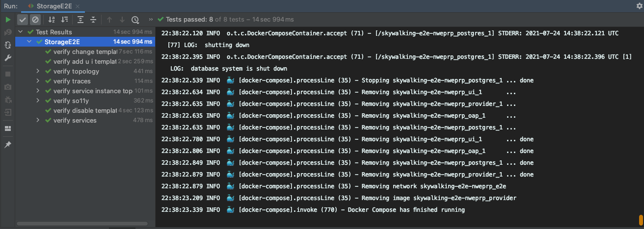The image size is (644, 229).
Task: Select verify change template test
Action: tap(85, 51)
